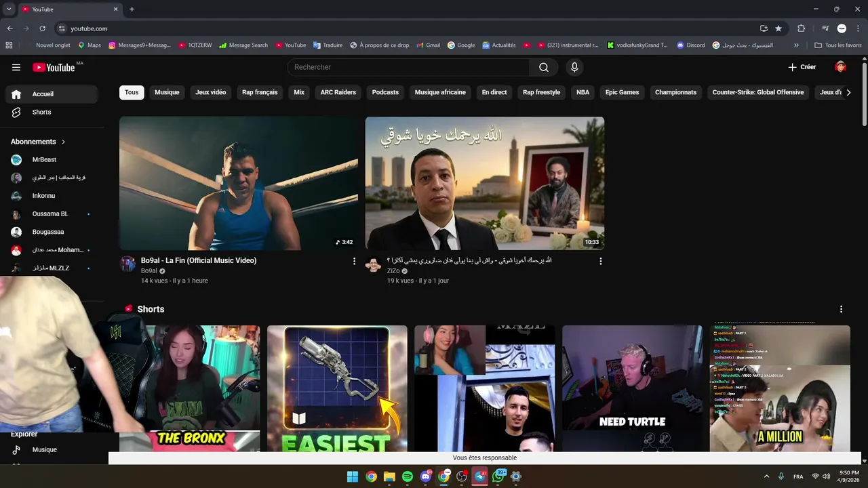The height and width of the screenshot is (488, 868).
Task: Select the NBA filter chip
Action: [x=583, y=92]
